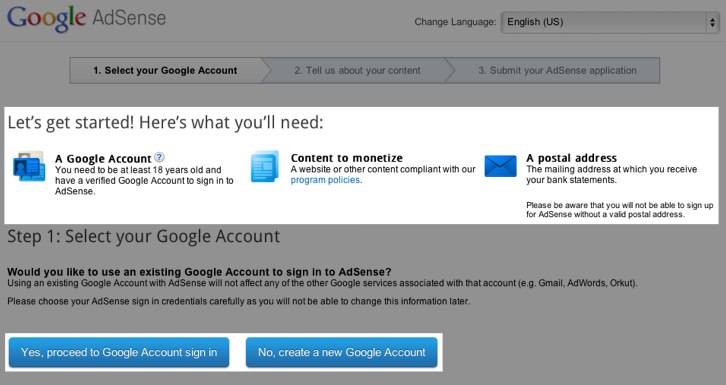
Task: Click the question about using an existing Google Account
Action: pyautogui.click(x=200, y=272)
